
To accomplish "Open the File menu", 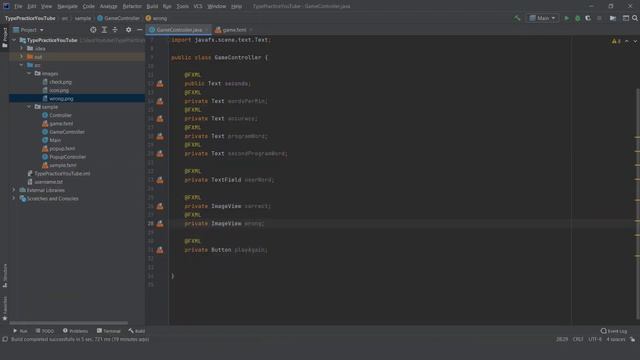I will 18,6.
